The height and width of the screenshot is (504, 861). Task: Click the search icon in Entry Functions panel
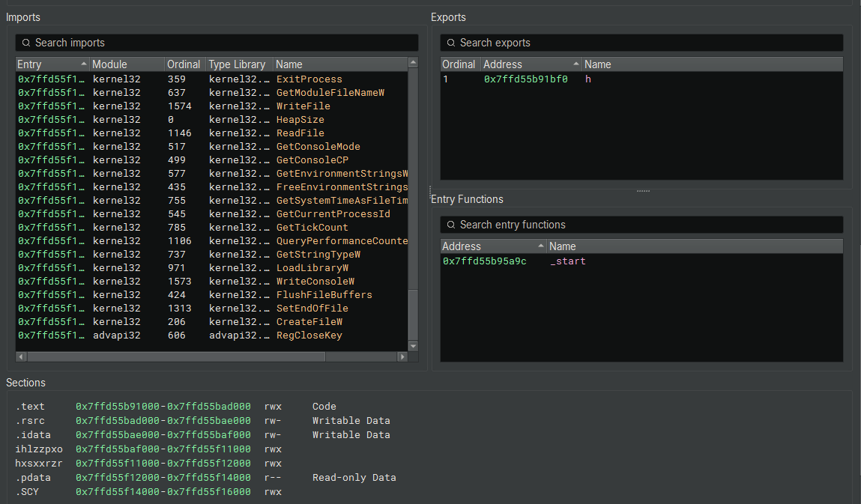450,225
